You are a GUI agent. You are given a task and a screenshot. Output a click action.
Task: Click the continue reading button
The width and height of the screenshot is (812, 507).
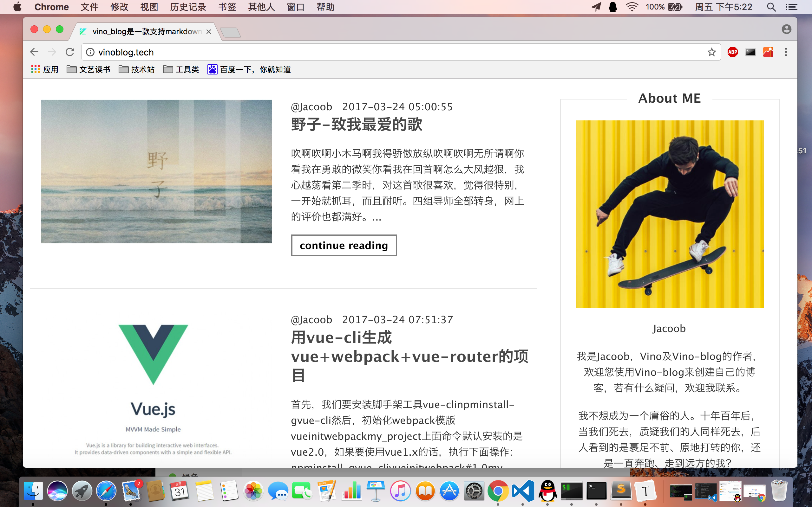(x=344, y=245)
